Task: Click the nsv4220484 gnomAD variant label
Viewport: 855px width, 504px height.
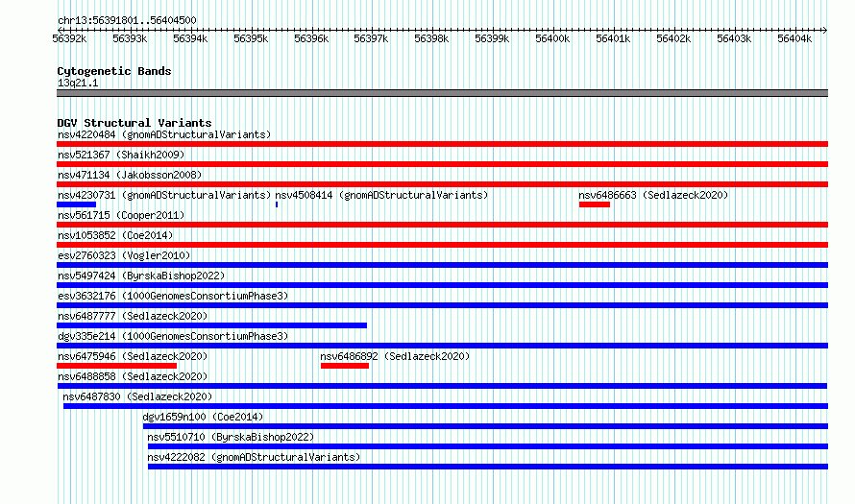Action: pyautogui.click(x=164, y=134)
